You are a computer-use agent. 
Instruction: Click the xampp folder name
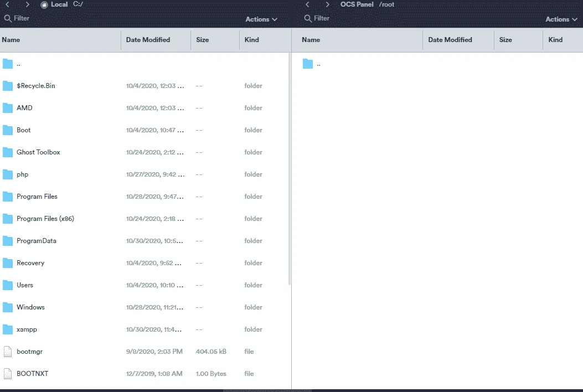pos(27,329)
